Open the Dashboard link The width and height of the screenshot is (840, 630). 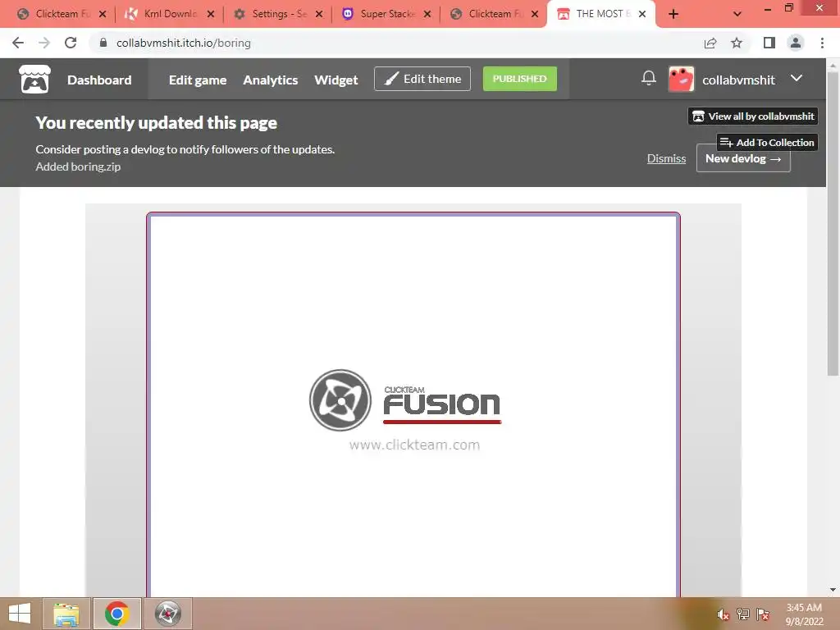[x=99, y=80]
